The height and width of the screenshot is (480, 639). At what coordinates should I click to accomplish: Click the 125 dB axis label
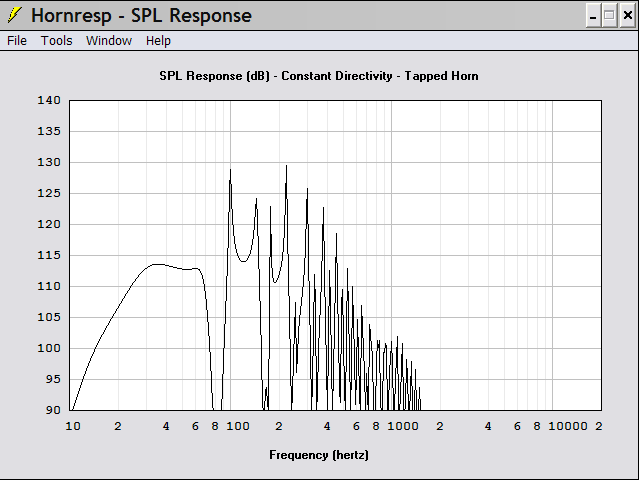[x=49, y=193]
